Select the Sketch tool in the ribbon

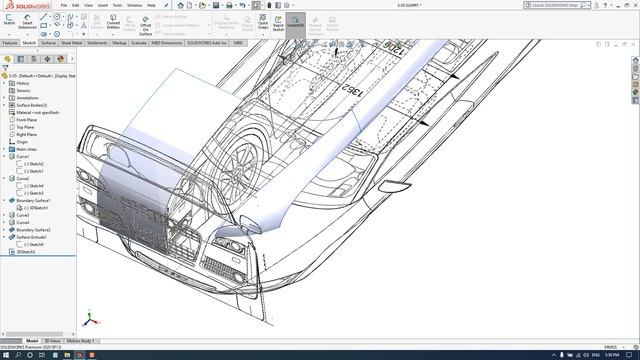[9, 20]
